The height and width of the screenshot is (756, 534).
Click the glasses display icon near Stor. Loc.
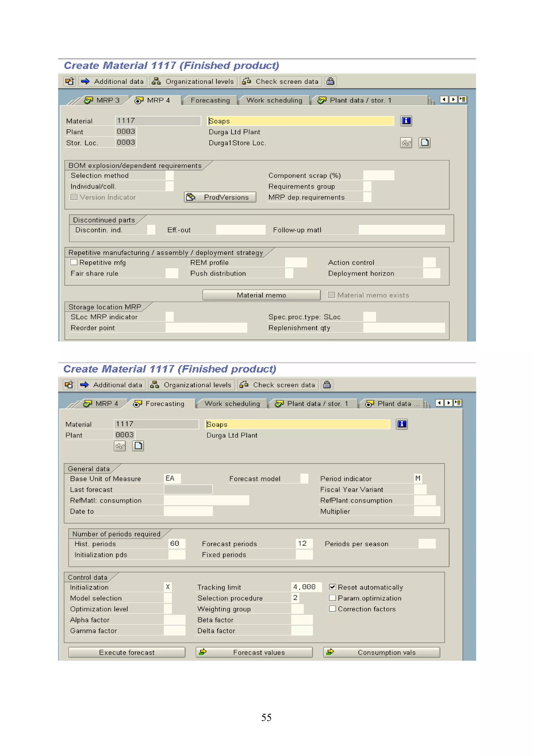[406, 143]
